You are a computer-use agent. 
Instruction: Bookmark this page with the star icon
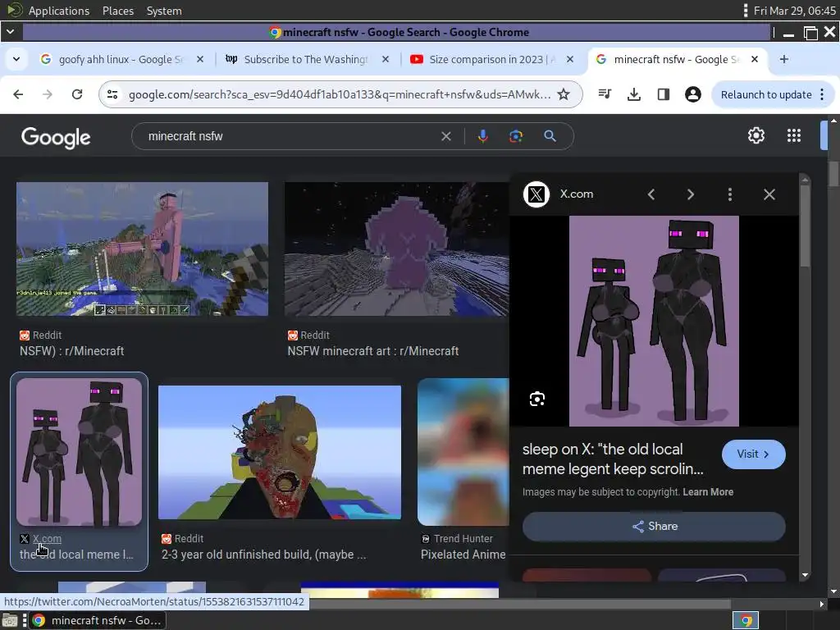(x=564, y=95)
